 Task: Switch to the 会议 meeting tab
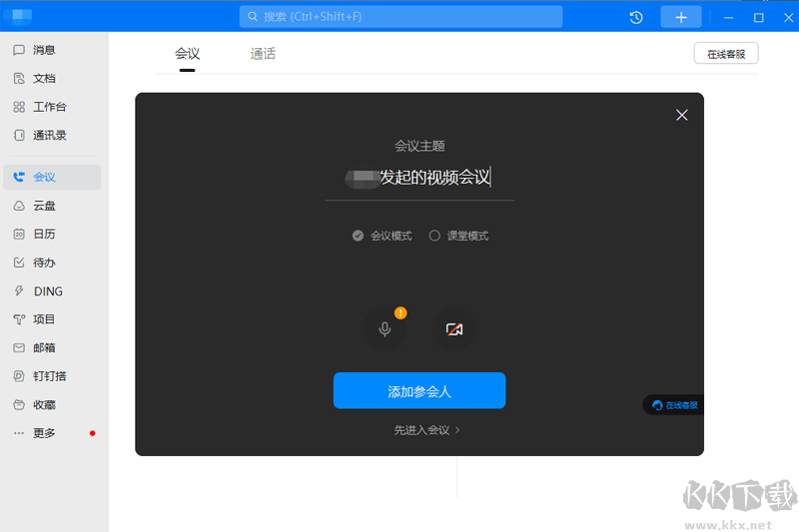point(187,54)
